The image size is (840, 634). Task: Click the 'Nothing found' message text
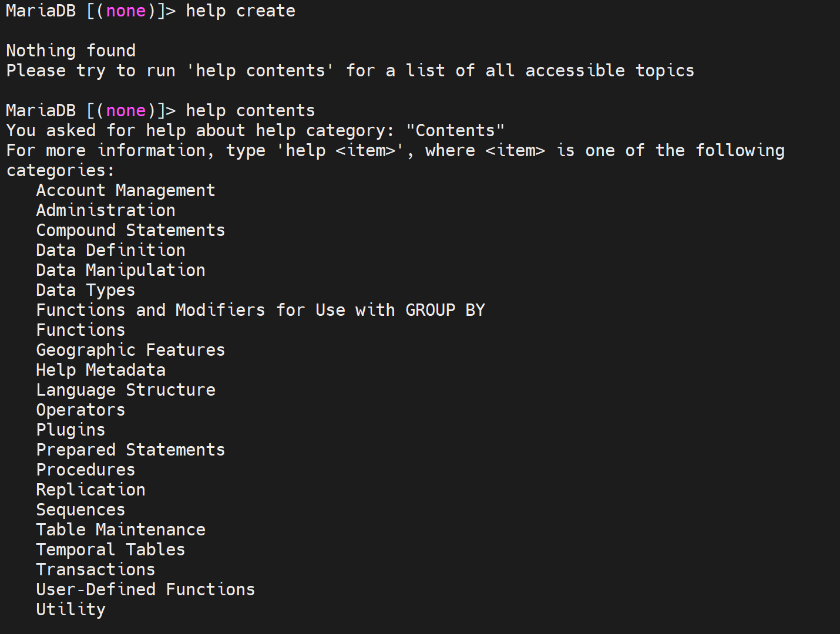tap(70, 50)
